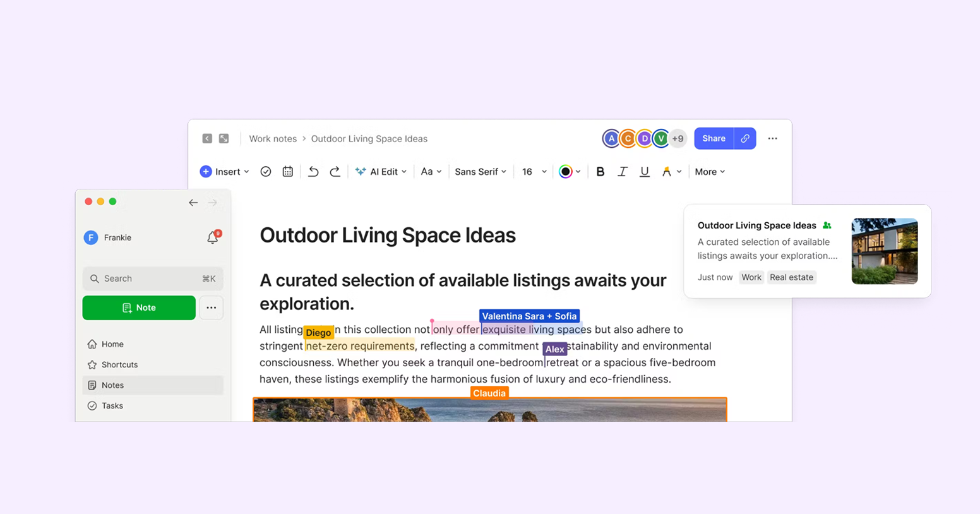Open the note's three-dot options menu
Screen dimensions: 980x514
click(772, 138)
